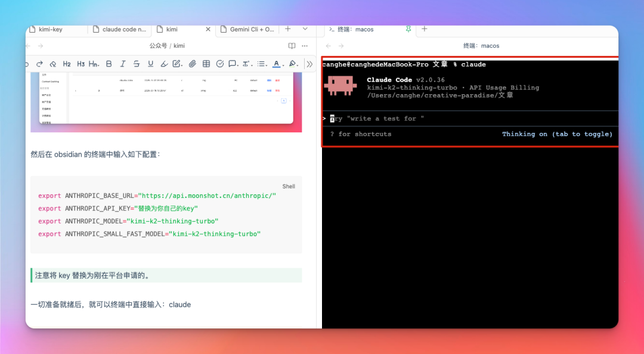Expand the hidden toolbar items double chevron
The height and width of the screenshot is (354, 644).
[309, 64]
